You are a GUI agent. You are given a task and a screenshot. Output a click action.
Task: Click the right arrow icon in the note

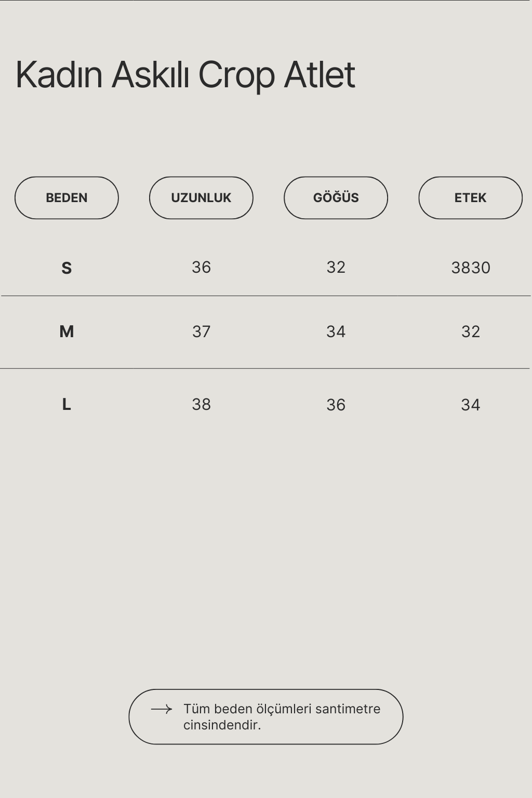coord(161,709)
